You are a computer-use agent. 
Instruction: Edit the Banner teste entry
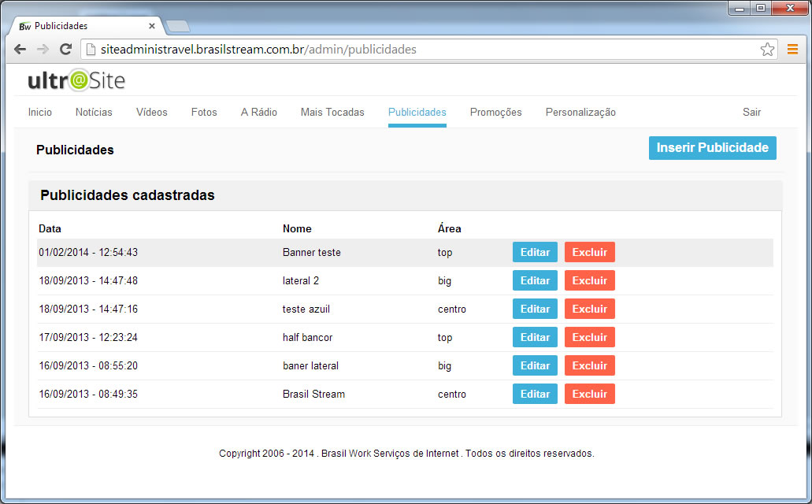(x=535, y=252)
